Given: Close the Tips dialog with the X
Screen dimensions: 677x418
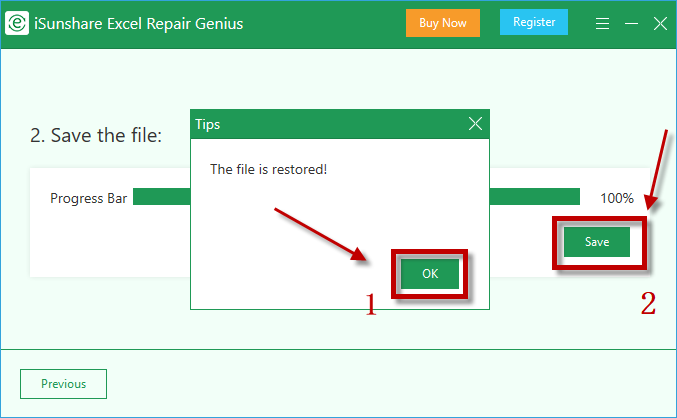Looking at the screenshot, I should click(475, 124).
